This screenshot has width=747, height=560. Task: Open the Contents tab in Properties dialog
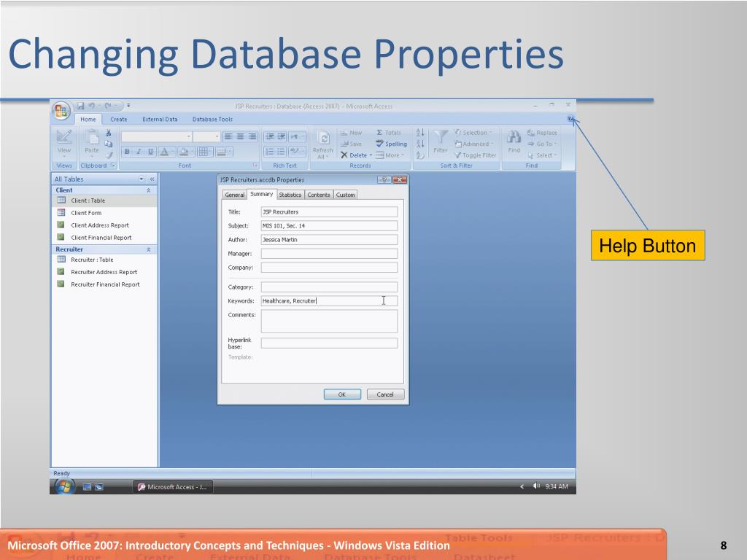click(318, 195)
